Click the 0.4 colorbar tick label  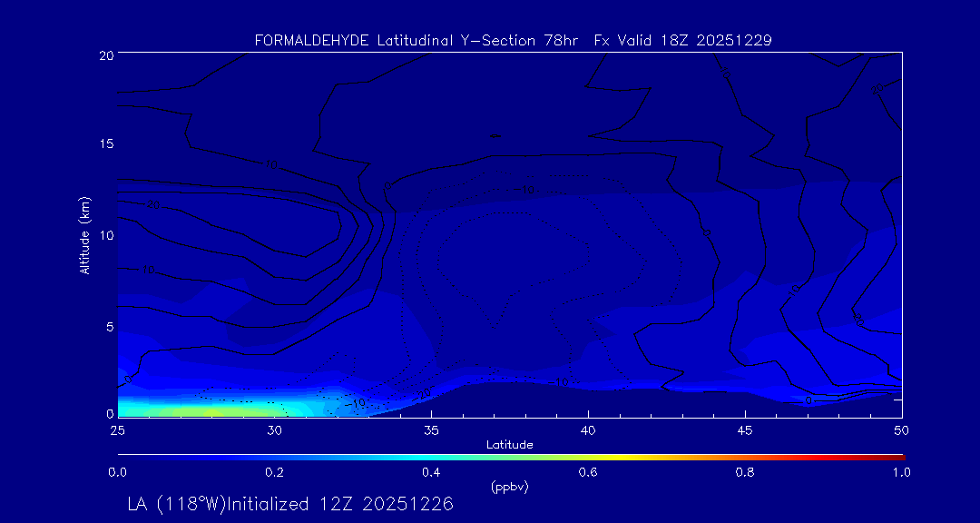[431, 472]
